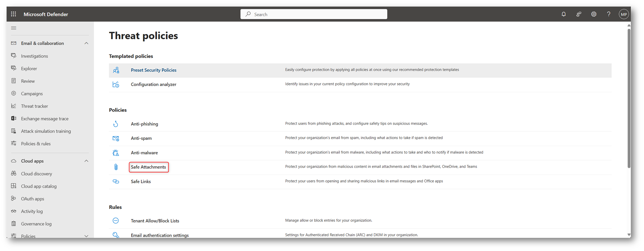The width and height of the screenshot is (644, 251).
Task: Click the Anti-phishing hook icon
Action: pos(116,124)
